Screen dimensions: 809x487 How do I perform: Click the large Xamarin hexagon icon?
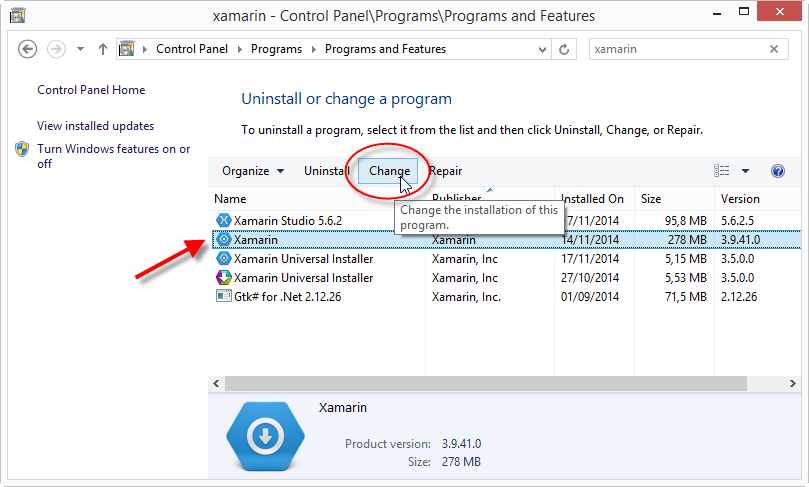[x=265, y=436]
